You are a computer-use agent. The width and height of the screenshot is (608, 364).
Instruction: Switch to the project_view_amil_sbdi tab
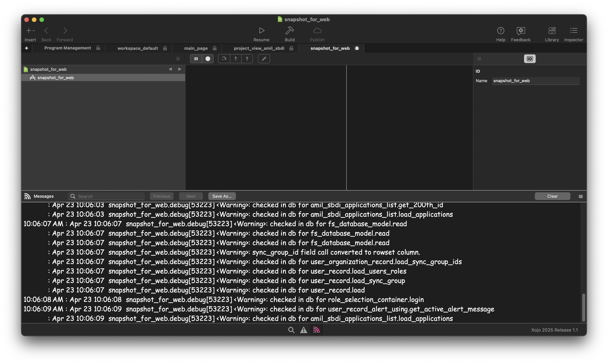(x=259, y=48)
